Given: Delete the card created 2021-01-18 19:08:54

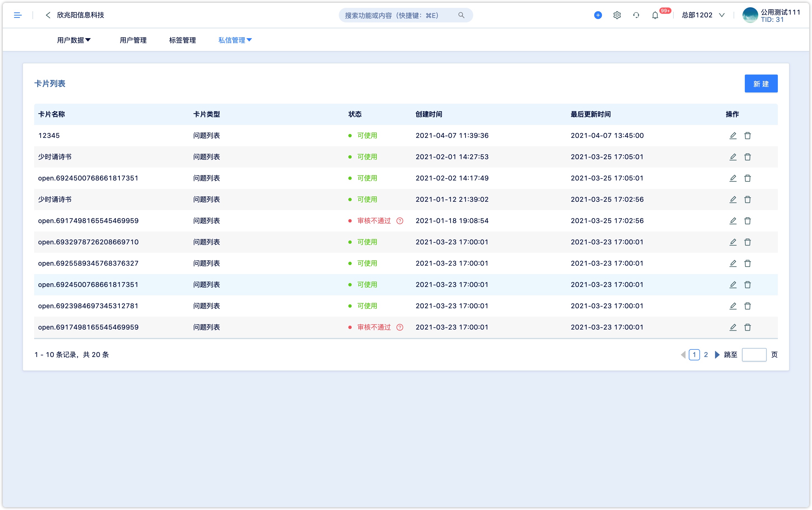Looking at the screenshot, I should click(748, 221).
